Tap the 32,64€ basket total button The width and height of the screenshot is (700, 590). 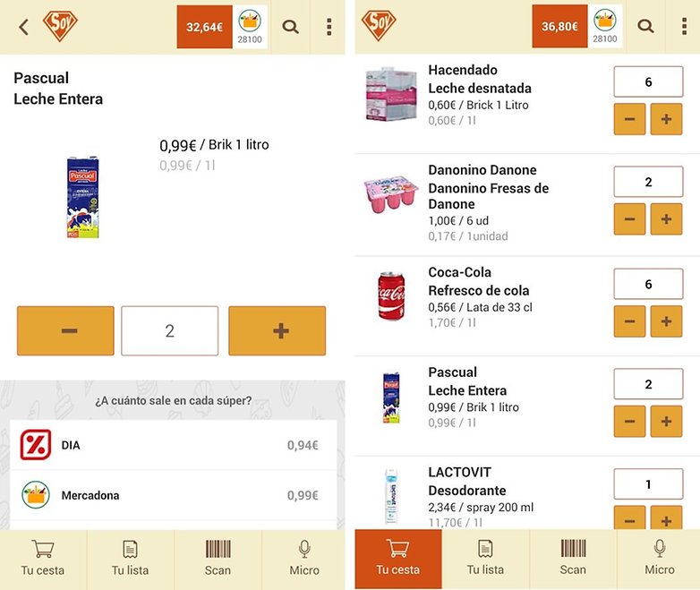(204, 27)
